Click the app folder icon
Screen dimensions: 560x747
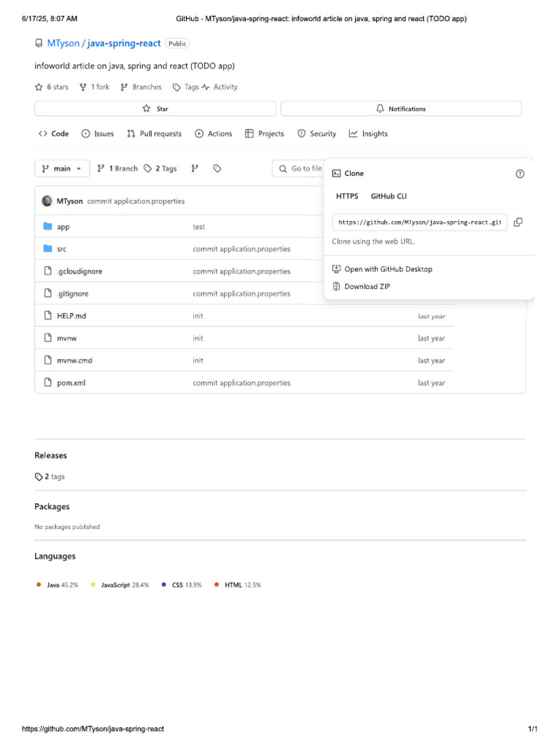(48, 227)
